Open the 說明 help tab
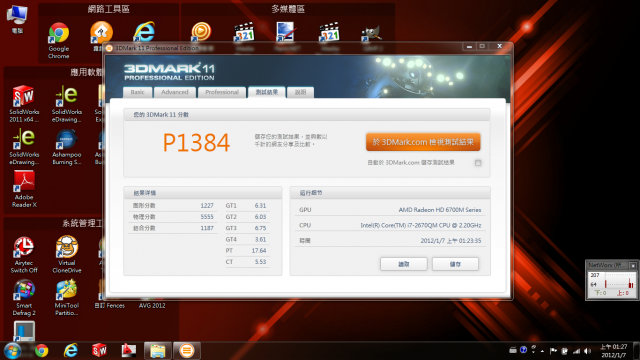 [300, 92]
